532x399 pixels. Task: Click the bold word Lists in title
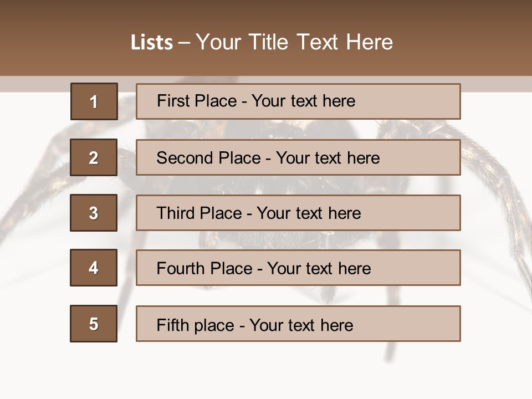pos(152,43)
